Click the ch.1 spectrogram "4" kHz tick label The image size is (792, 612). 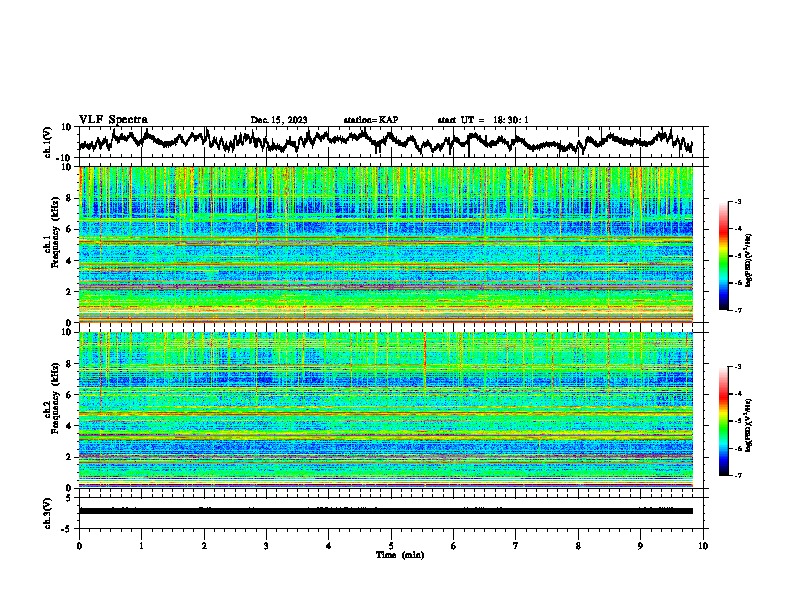(70, 261)
